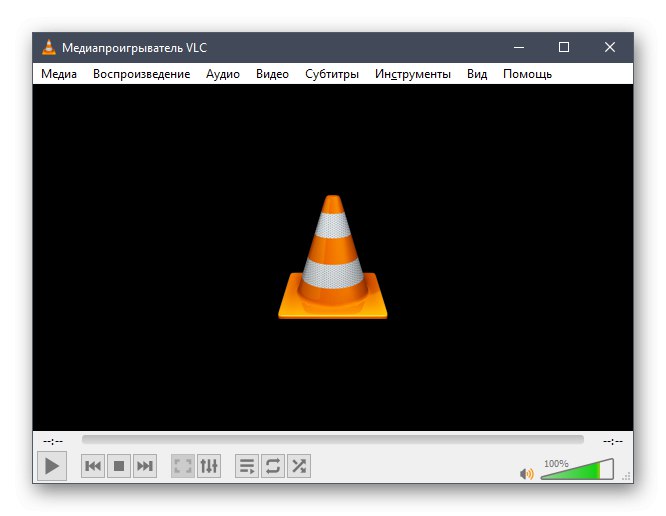This screenshot has width=666, height=516.
Task: Open the Помощь menu
Action: (x=527, y=74)
